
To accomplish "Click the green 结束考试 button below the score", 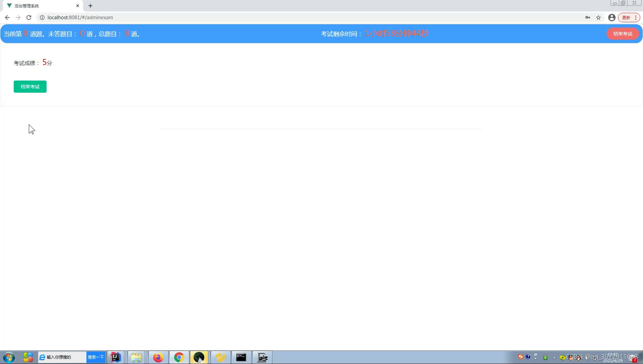I will 30,87.
